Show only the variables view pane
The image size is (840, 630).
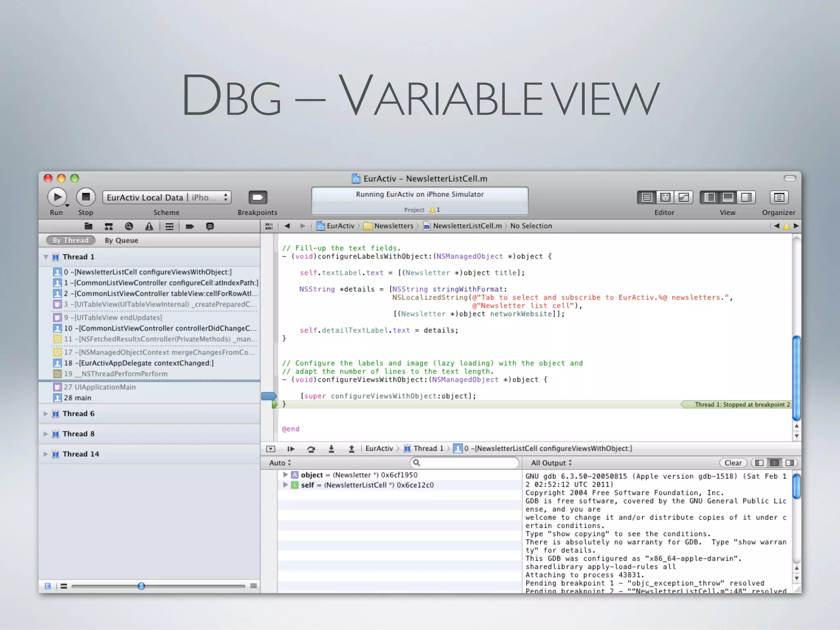759,463
